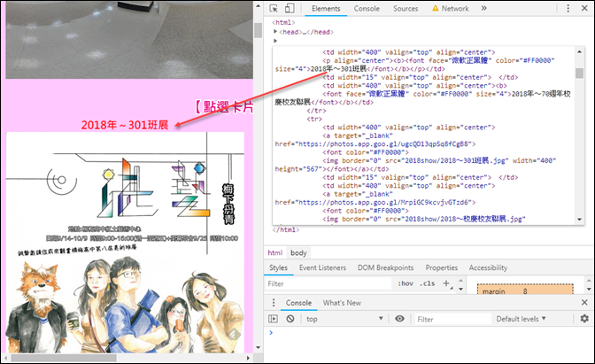Add new style rule plus icon

446,283
